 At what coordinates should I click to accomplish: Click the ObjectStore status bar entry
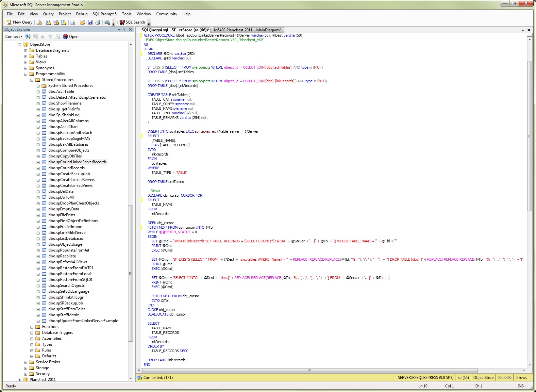483,378
